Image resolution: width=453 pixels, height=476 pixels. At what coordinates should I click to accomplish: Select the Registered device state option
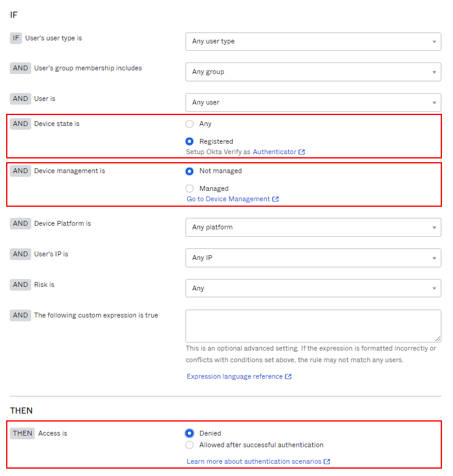pyautogui.click(x=190, y=141)
